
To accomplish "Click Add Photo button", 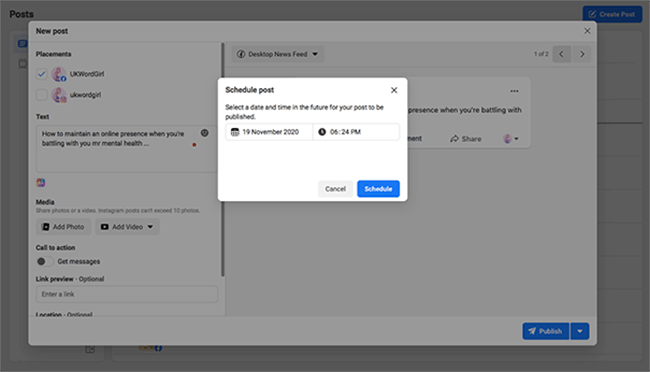I will (63, 227).
